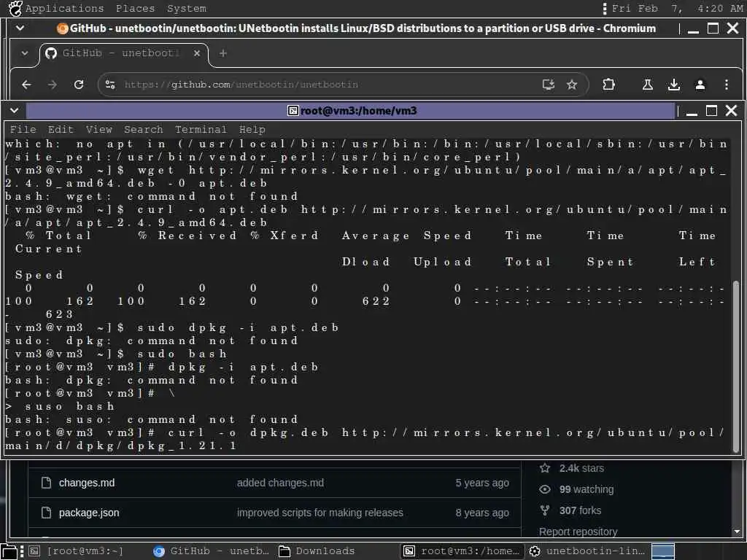Click the show desktop icon in bottom panel
Image resolution: width=747 pixels, height=560 pixels.
pos(9,551)
